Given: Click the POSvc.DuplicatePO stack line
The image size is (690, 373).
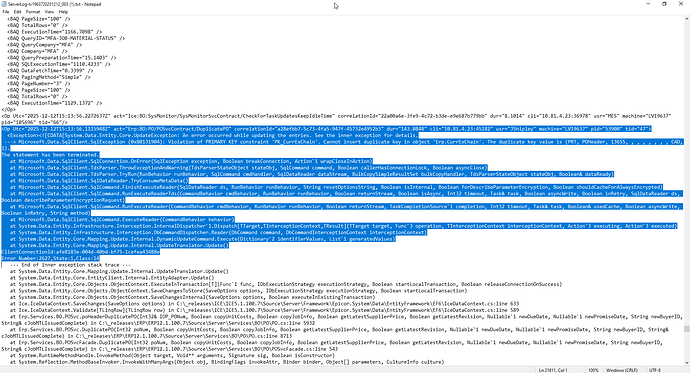Looking at the screenshot, I should coord(335,333).
